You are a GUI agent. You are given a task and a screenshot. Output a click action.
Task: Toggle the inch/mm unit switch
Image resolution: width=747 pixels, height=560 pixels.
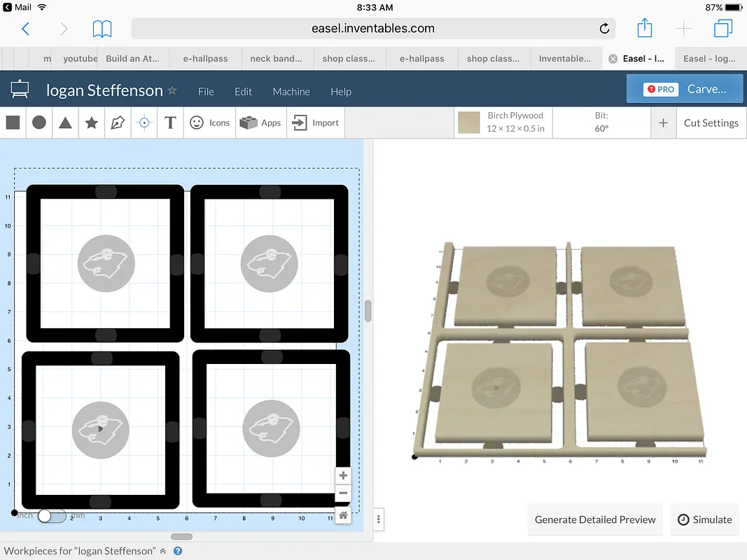[51, 516]
